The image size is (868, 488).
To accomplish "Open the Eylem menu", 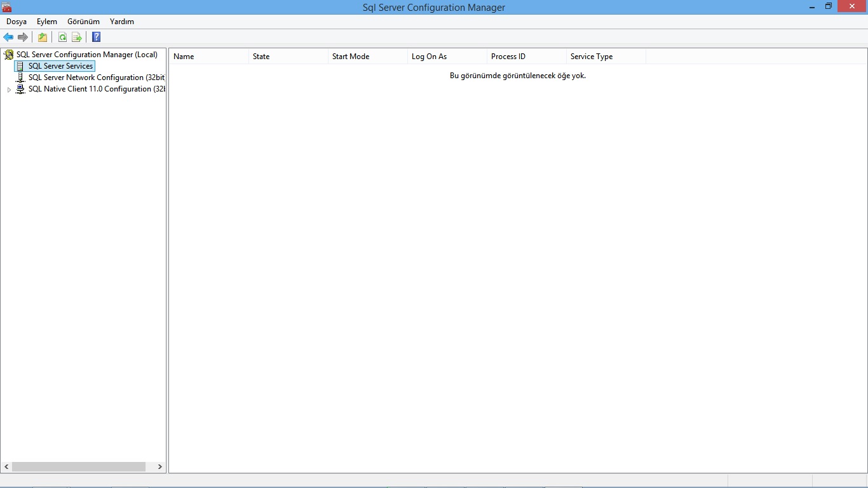I will click(x=47, y=22).
